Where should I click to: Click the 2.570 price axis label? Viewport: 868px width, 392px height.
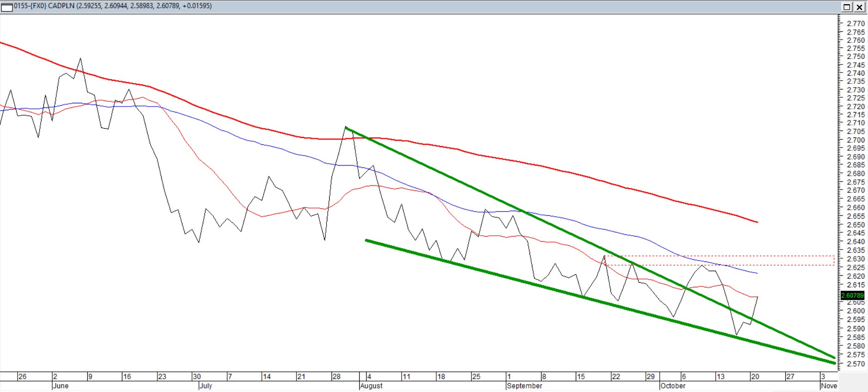tap(856, 364)
